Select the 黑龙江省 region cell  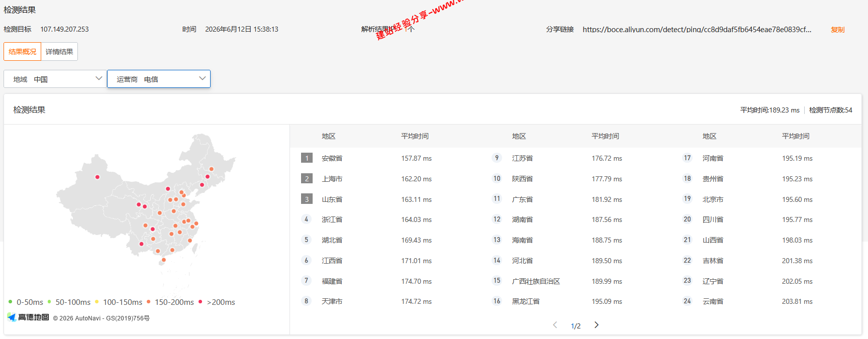pos(526,301)
